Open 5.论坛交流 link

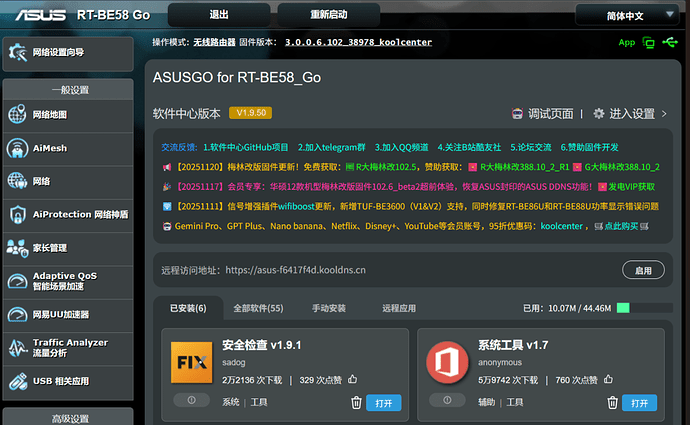[x=531, y=147]
